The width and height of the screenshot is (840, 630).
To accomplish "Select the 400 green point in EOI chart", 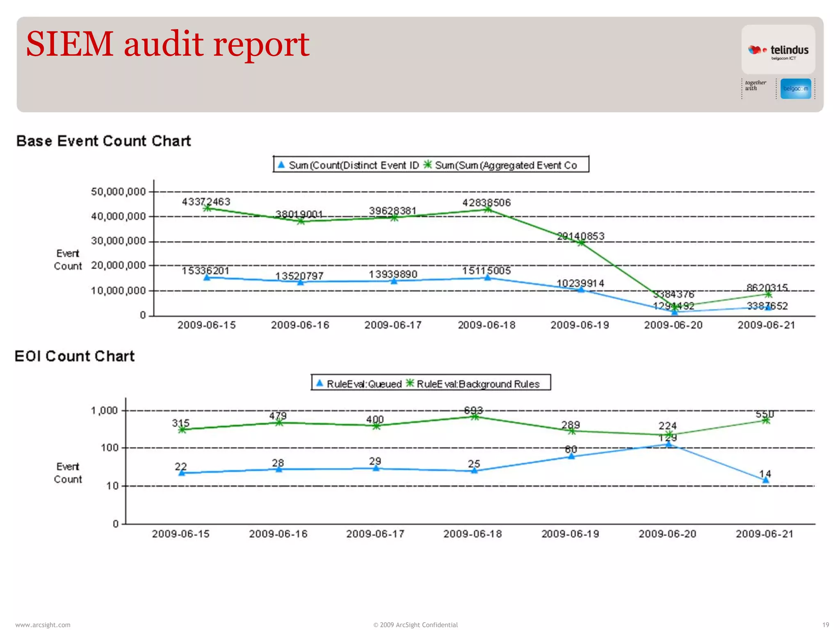I will point(376,426).
